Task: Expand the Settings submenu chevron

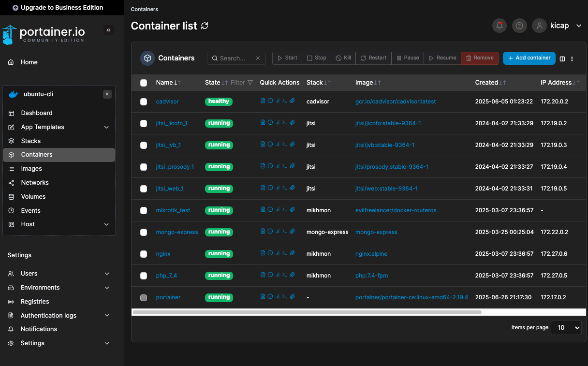Action: tap(107, 343)
